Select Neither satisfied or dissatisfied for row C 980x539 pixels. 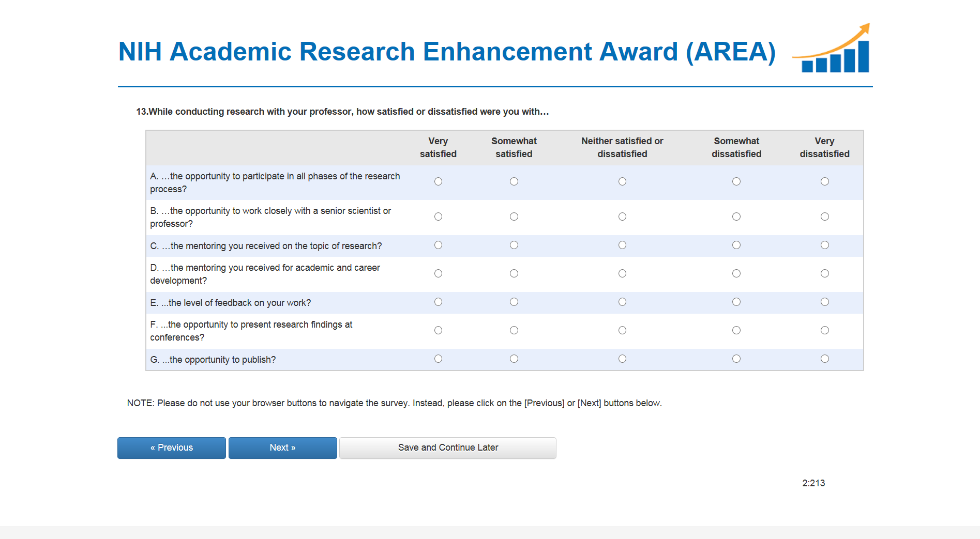622,245
